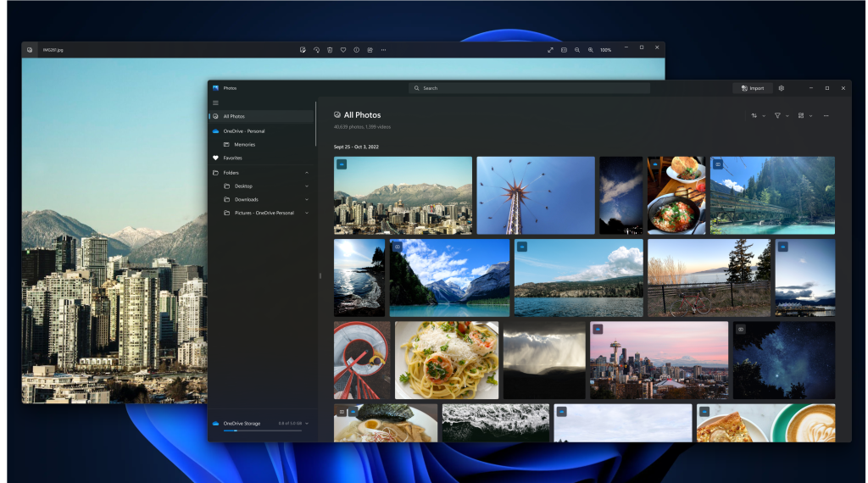This screenshot has width=868, height=483.
Task: Open Photos settings gear
Action: point(781,88)
